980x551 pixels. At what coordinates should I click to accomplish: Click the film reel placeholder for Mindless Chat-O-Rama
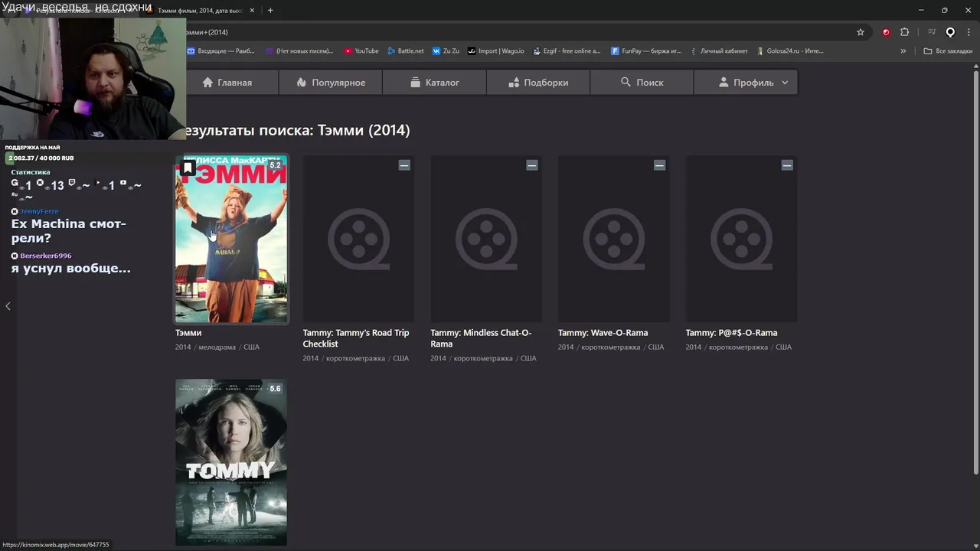tap(486, 239)
